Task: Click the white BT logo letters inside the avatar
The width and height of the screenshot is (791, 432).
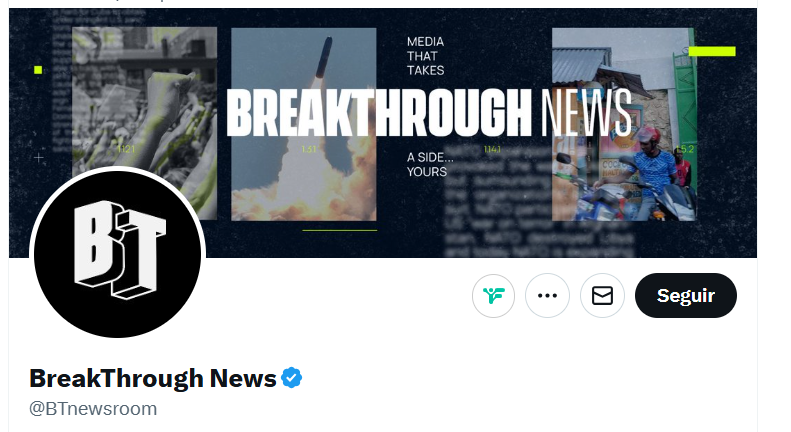Action: (120, 249)
